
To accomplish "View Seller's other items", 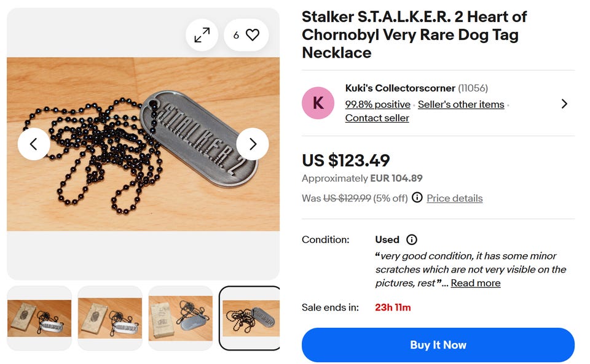I will click(461, 104).
